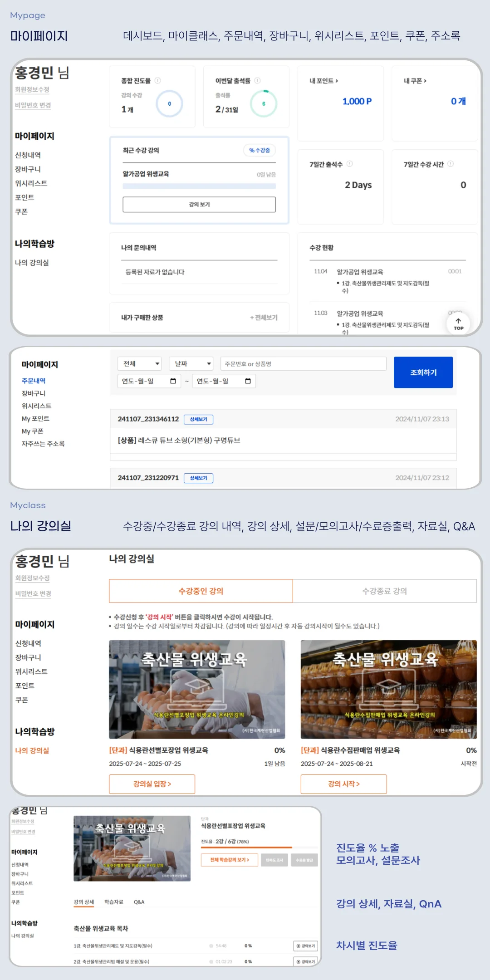
Task: Open the Q&A tab in lecture detail
Action: coord(139,902)
